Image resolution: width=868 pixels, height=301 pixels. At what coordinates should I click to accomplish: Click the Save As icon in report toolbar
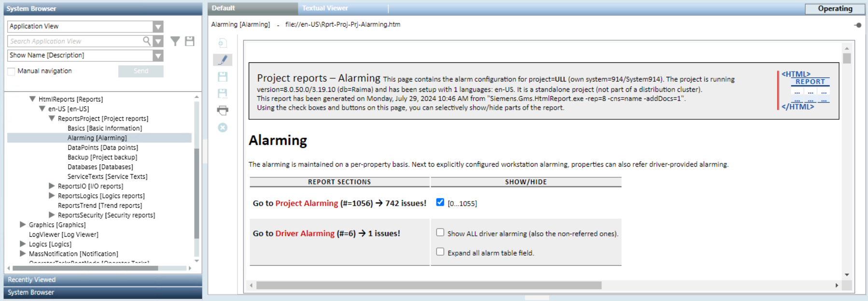pyautogui.click(x=223, y=94)
